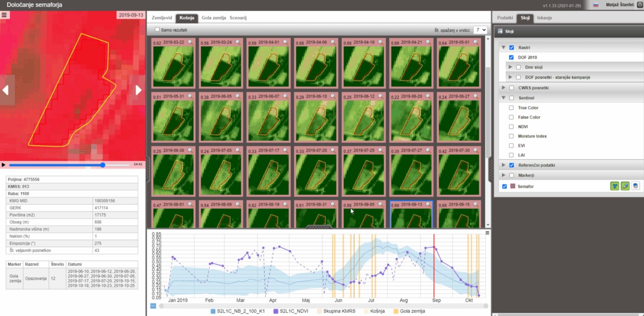Uncheck the DOF 2019 layer

[x=511, y=57]
